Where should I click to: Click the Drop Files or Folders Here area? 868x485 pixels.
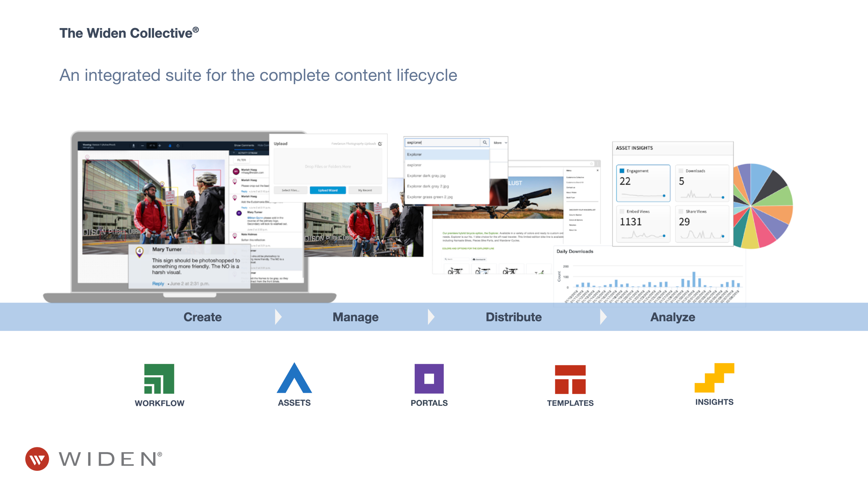tap(328, 166)
